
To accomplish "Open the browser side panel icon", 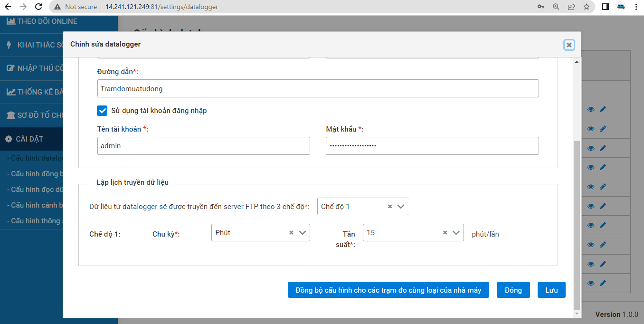I will coord(606,7).
